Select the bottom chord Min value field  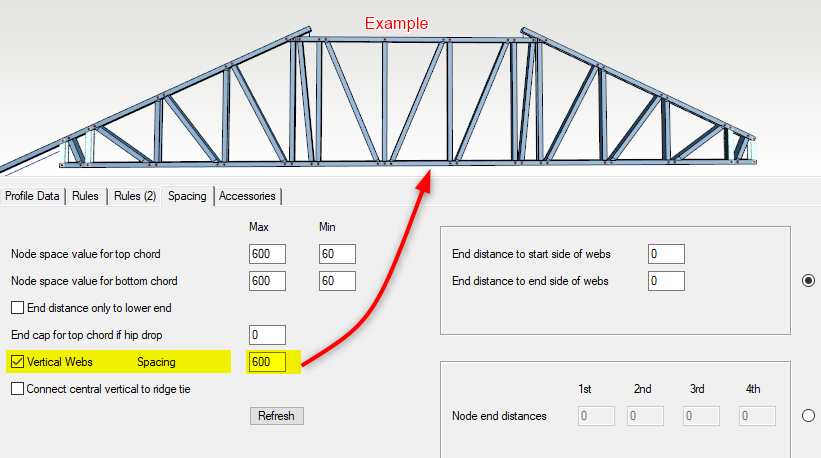(337, 281)
